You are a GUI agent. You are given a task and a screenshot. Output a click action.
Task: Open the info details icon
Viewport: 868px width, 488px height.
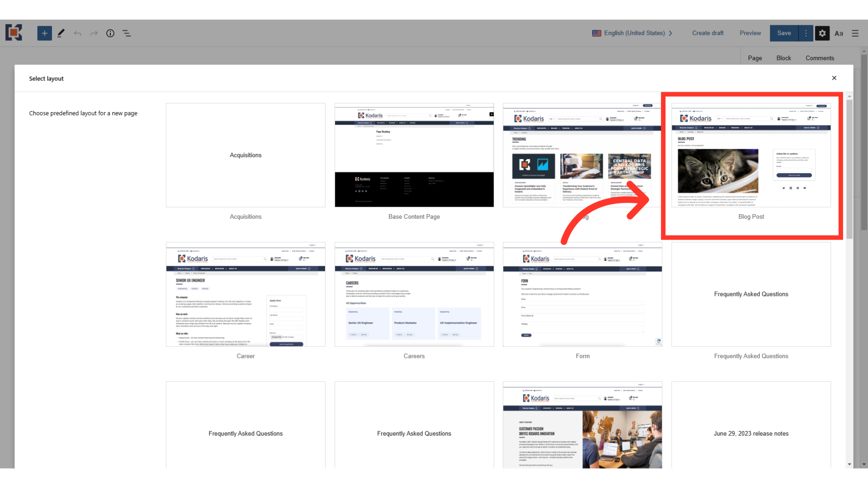[x=110, y=33]
